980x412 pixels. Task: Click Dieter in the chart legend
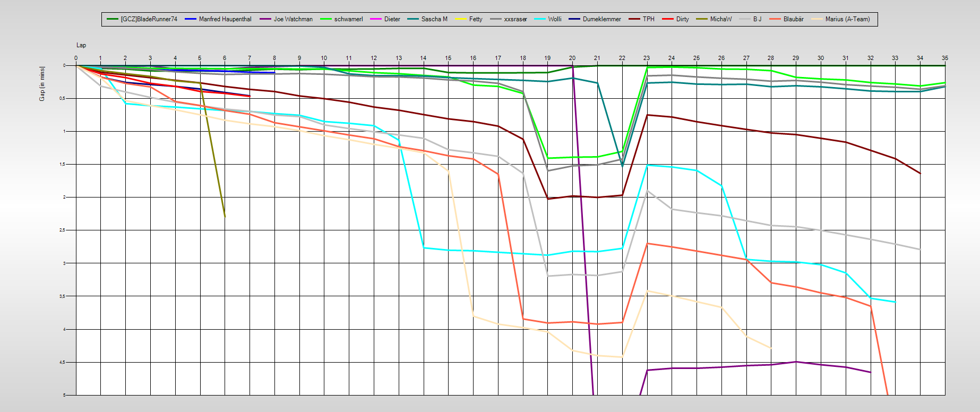click(x=392, y=19)
